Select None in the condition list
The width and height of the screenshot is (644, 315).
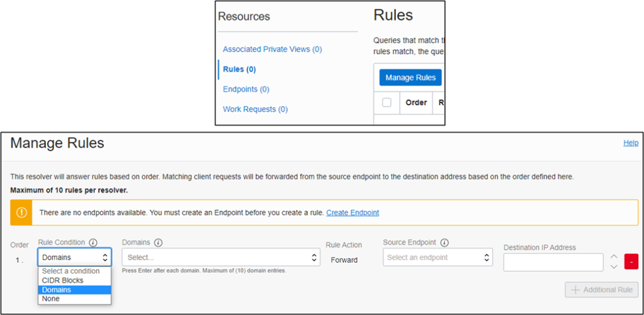tap(51, 299)
